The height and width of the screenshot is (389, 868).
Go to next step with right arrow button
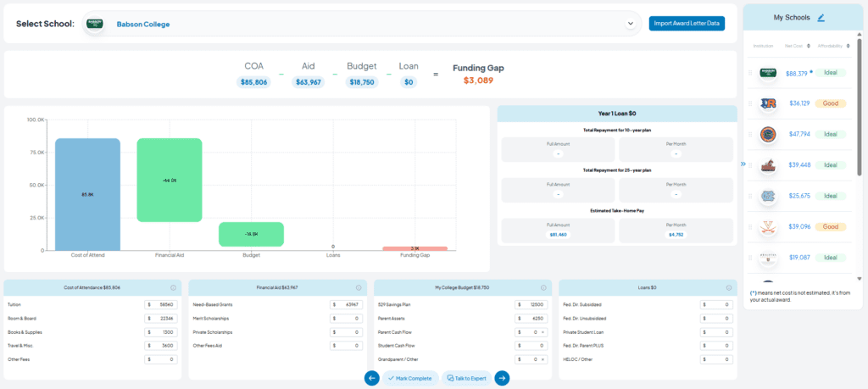click(x=502, y=378)
